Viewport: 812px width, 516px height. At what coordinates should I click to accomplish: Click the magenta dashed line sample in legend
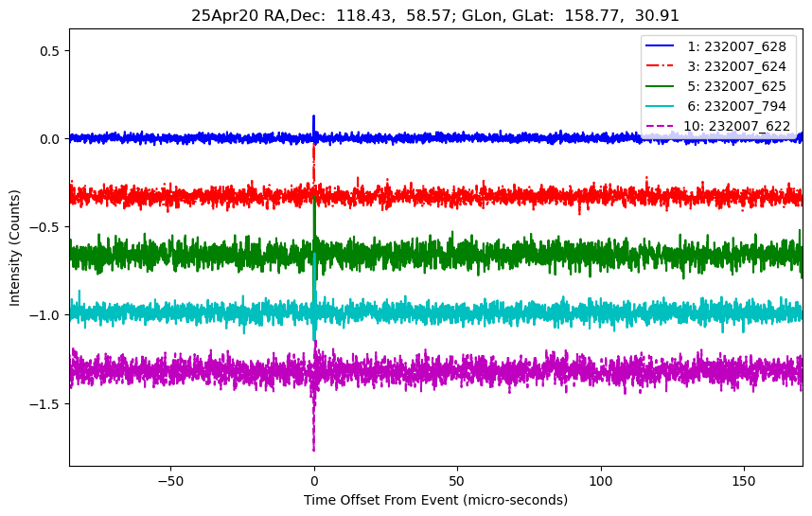coord(660,126)
